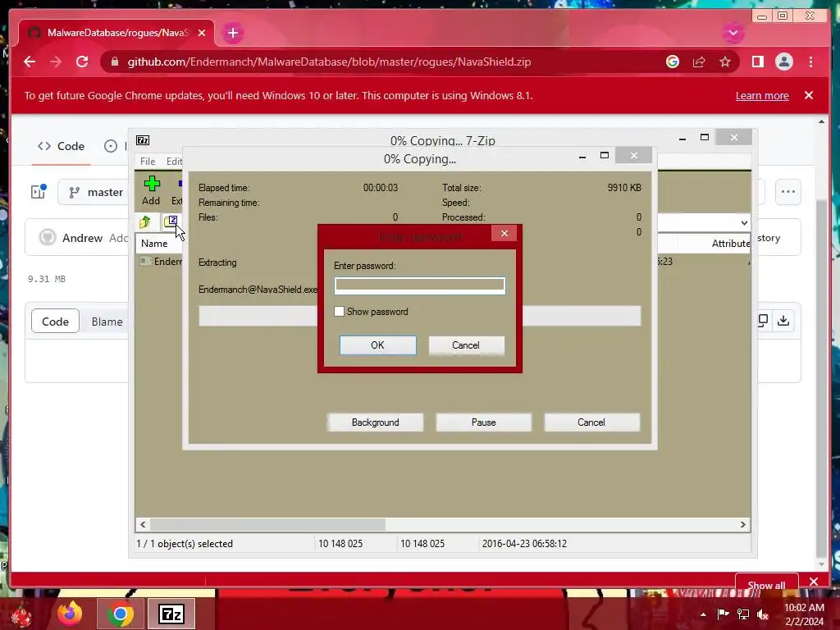
Task: Select the Code view button
Action: point(55,322)
